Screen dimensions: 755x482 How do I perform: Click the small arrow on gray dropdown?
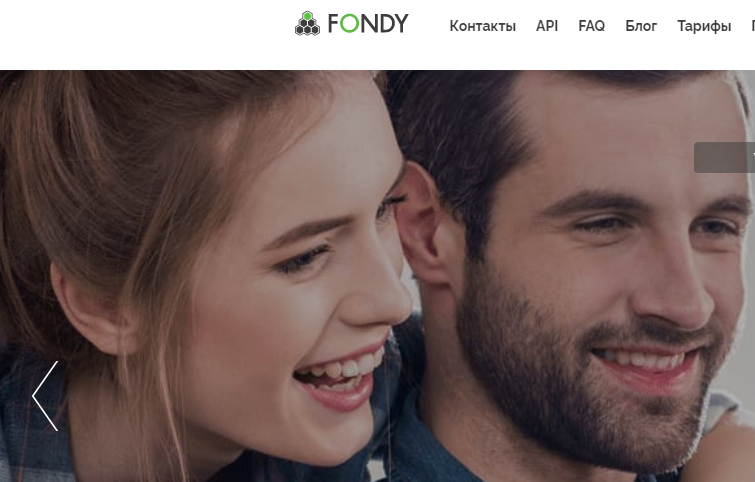753,157
